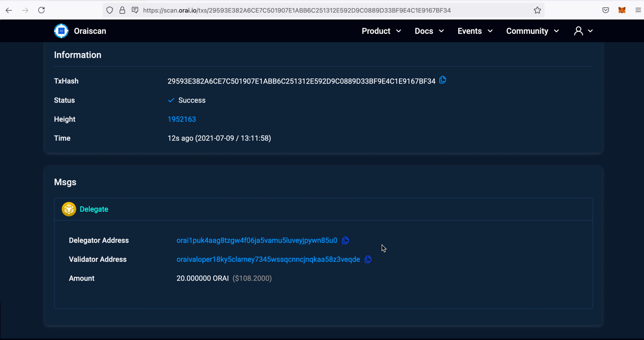
Task: Open the Docs menu
Action: click(x=424, y=31)
